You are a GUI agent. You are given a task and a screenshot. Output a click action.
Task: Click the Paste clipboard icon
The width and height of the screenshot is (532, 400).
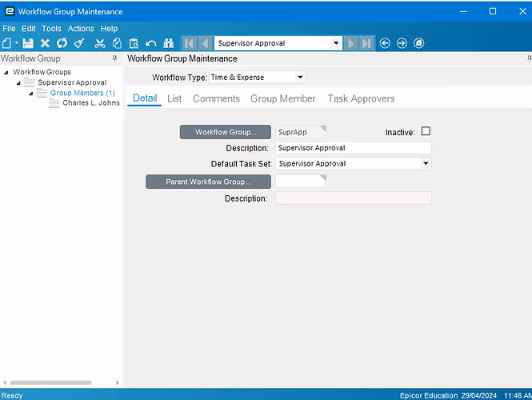click(134, 43)
